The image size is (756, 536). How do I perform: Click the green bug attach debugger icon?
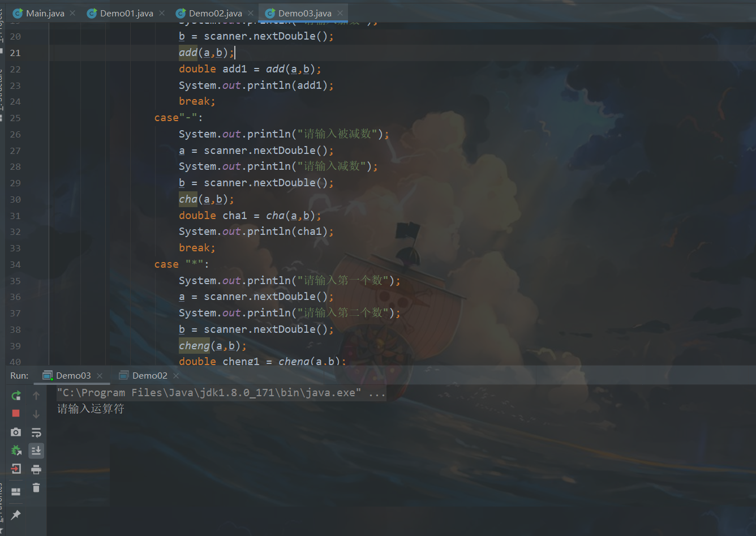point(16,451)
